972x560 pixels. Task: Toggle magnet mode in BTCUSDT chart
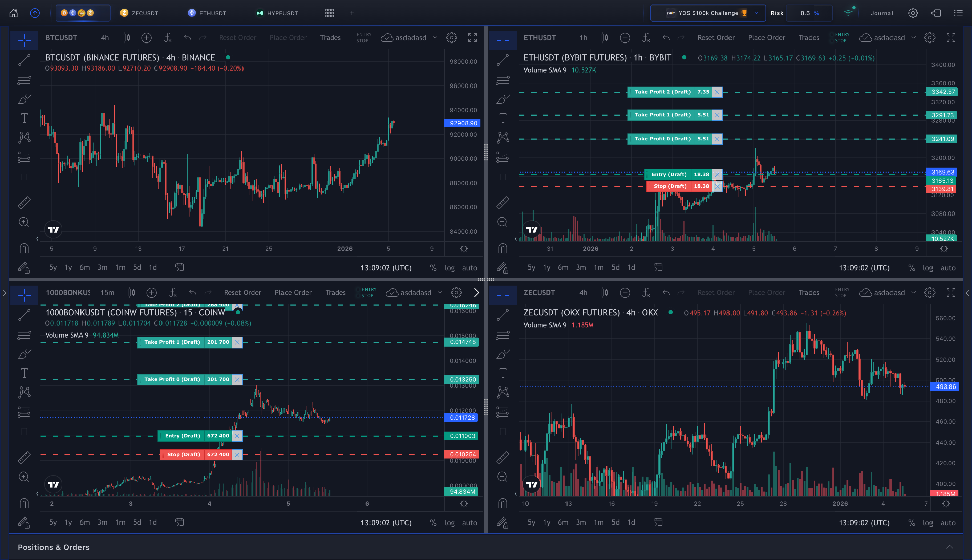(24, 248)
